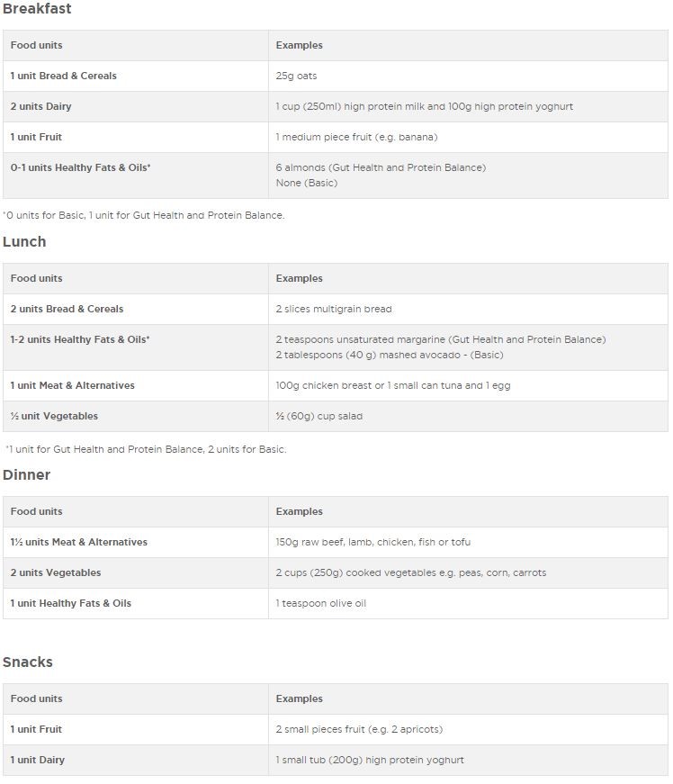Click the chicken breast or tuna example
The image size is (673, 784).
379,386
